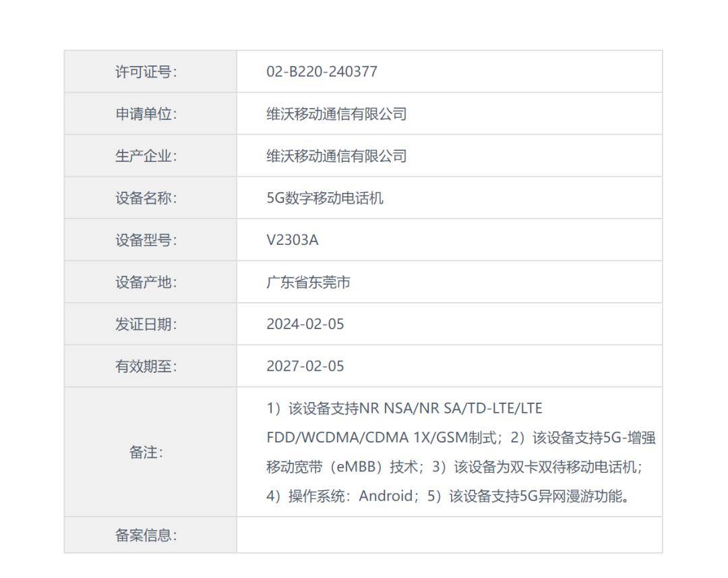This screenshot has height=578, width=728.
Task: Select the model number V2303A
Action: pyautogui.click(x=293, y=239)
